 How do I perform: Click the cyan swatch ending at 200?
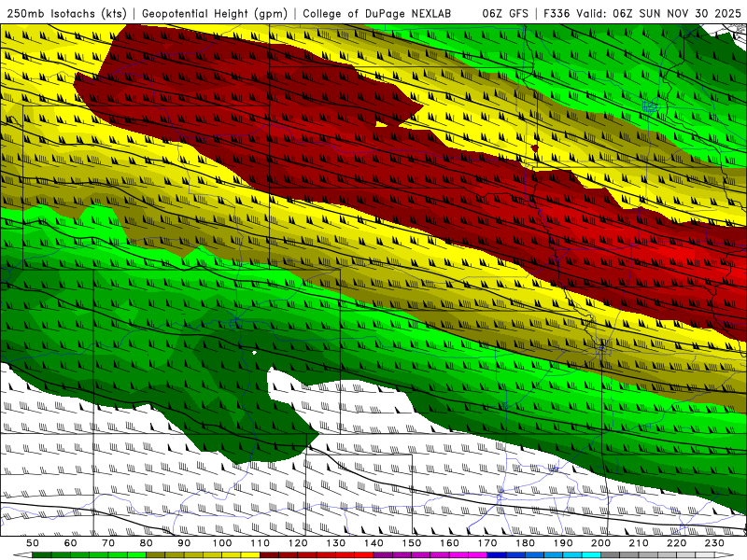(591, 555)
